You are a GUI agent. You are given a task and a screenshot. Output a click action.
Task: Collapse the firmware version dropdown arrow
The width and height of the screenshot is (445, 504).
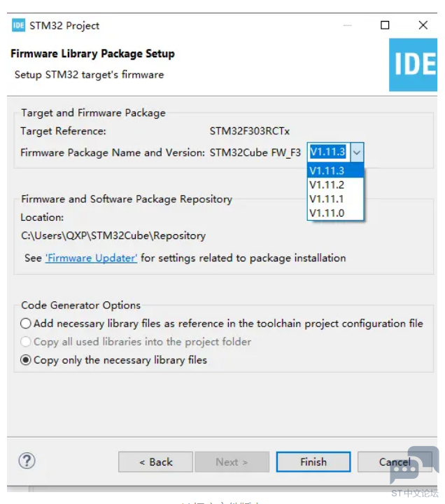(x=357, y=152)
